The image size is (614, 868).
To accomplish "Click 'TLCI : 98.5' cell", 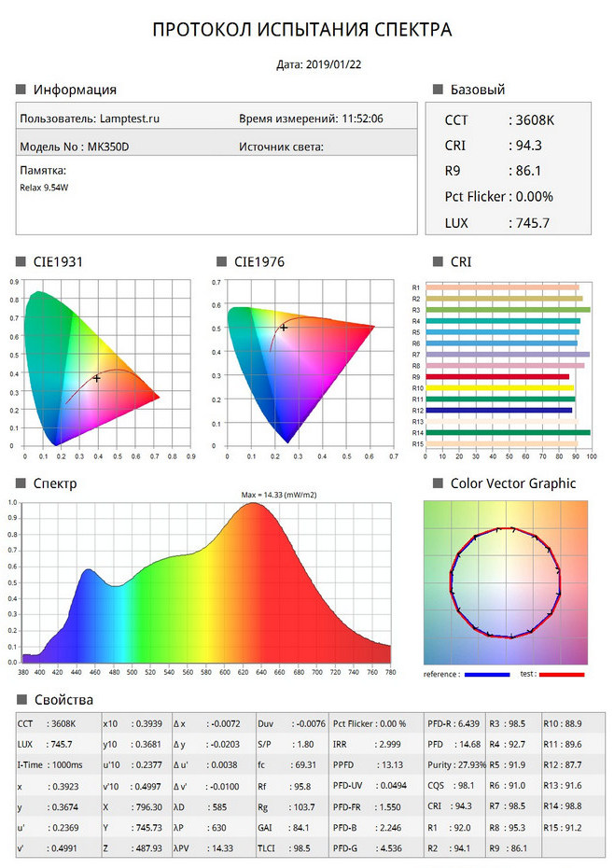I will click(x=284, y=848).
